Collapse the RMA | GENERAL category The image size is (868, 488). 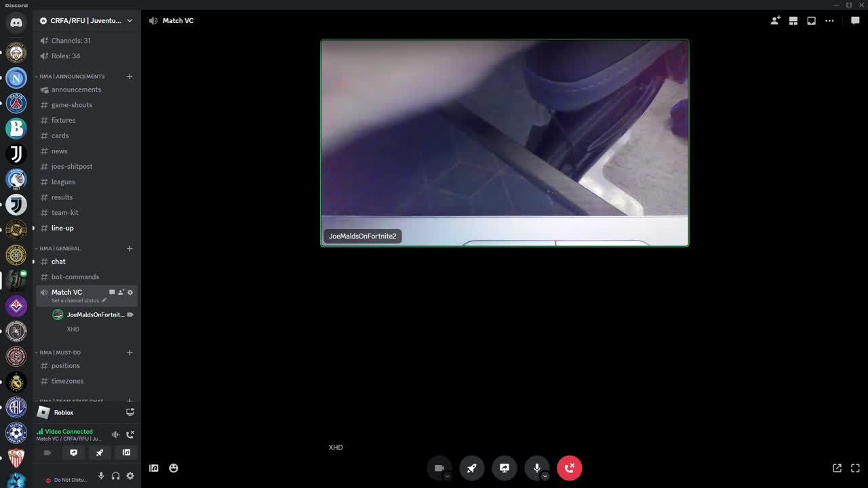(60, 248)
